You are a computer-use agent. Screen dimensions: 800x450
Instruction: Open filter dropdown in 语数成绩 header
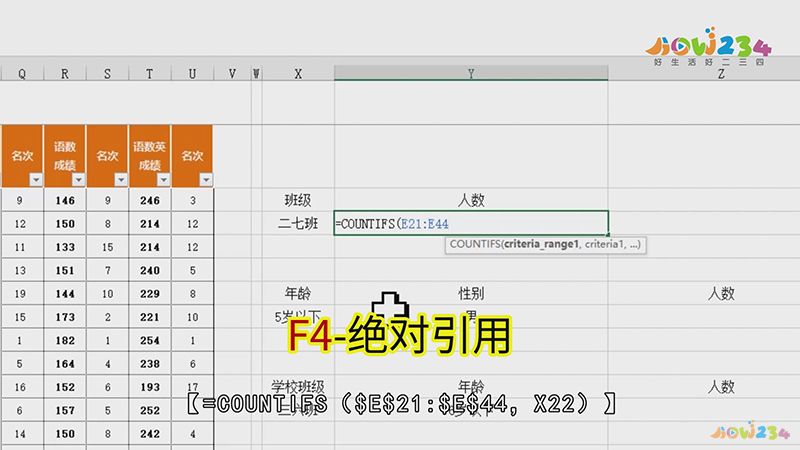coord(78,180)
